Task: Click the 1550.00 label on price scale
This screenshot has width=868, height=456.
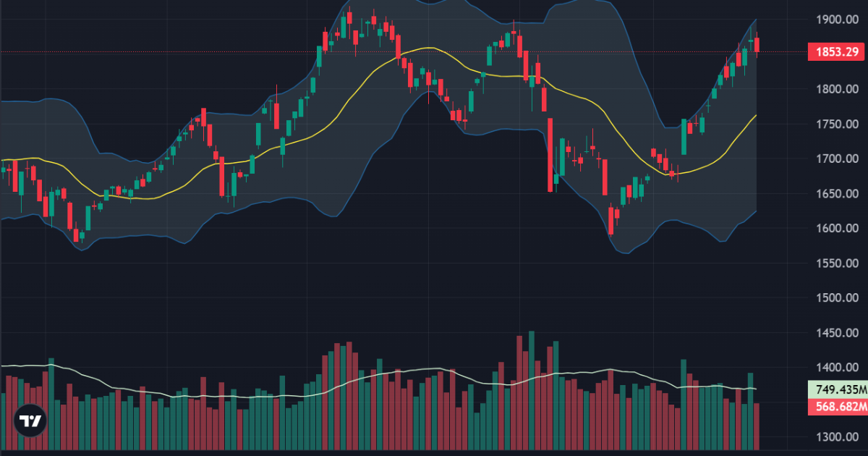Action: click(837, 263)
